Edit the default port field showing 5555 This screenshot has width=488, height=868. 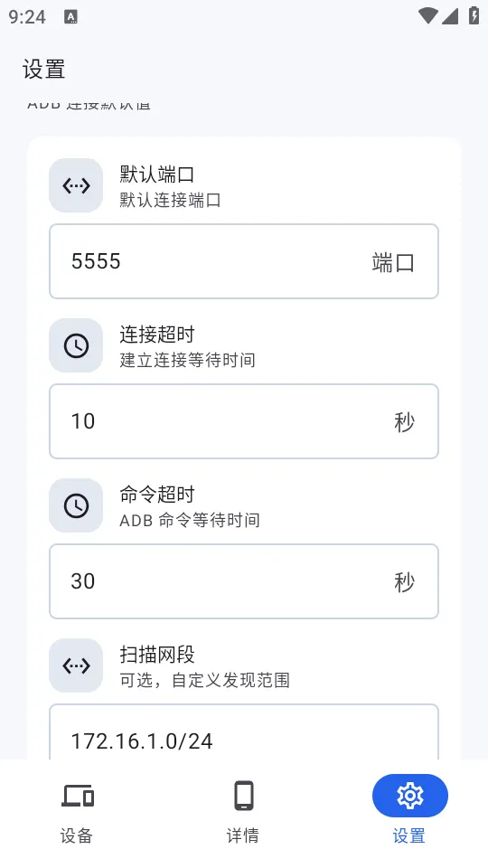pos(244,261)
